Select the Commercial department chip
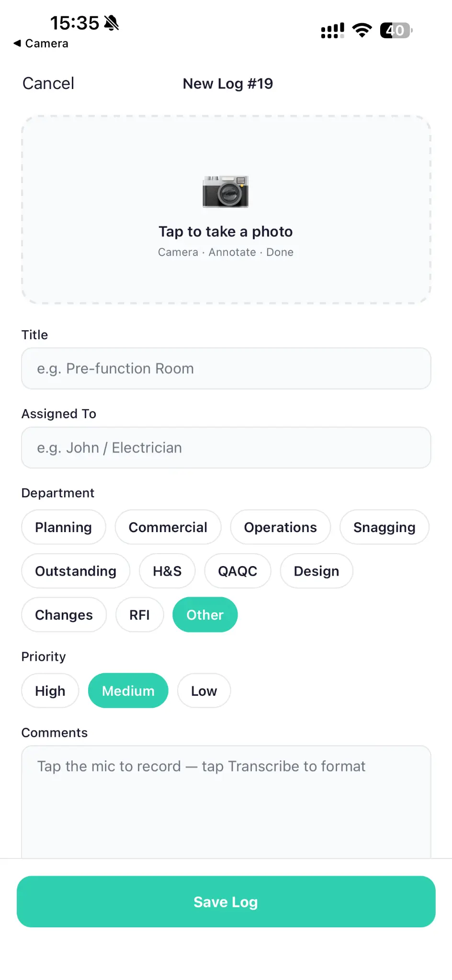 tap(168, 527)
